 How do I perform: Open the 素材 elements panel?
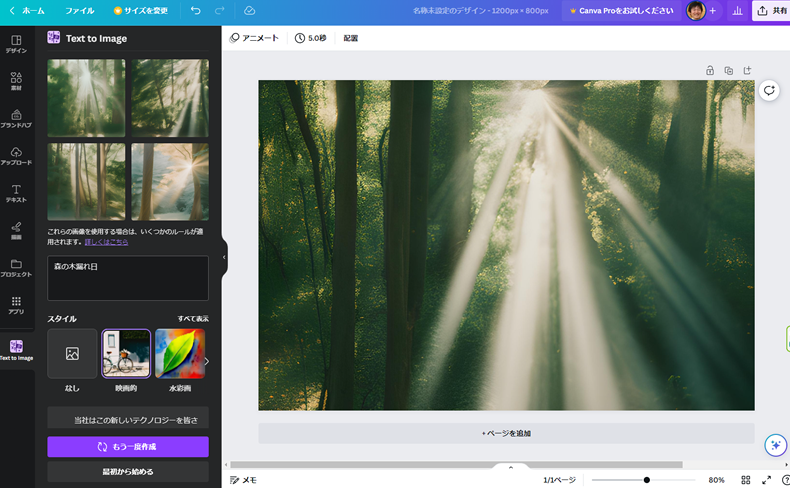click(x=16, y=81)
